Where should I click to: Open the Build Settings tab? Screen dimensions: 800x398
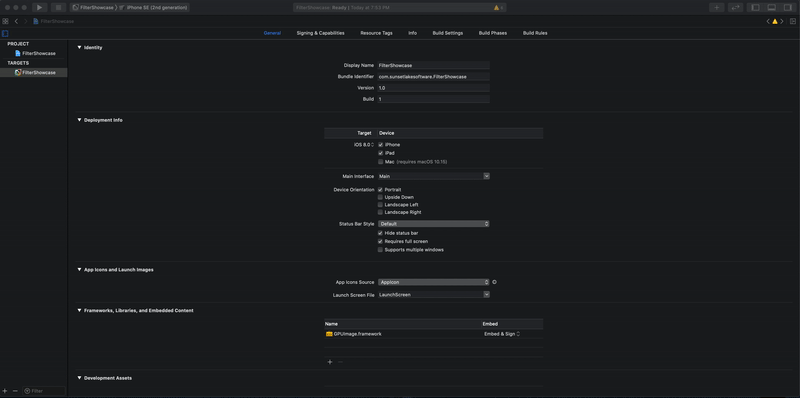tap(447, 33)
